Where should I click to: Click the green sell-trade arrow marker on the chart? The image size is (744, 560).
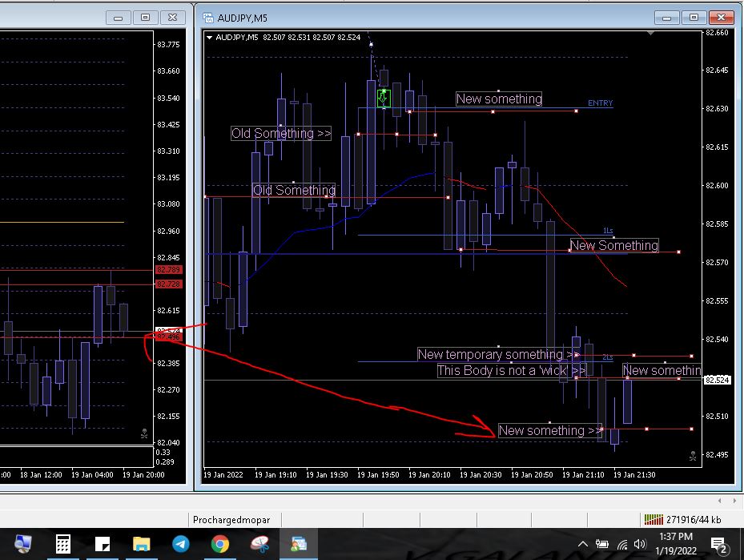click(384, 99)
